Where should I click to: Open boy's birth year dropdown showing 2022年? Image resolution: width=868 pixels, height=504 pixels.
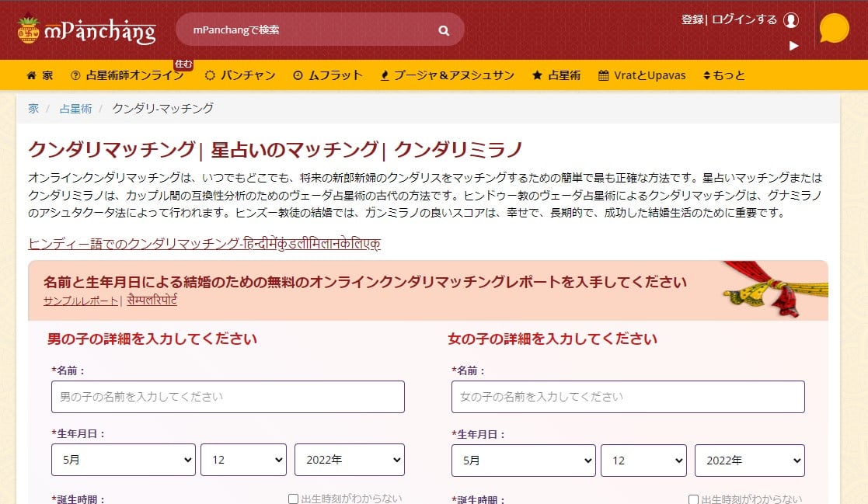[x=349, y=460]
